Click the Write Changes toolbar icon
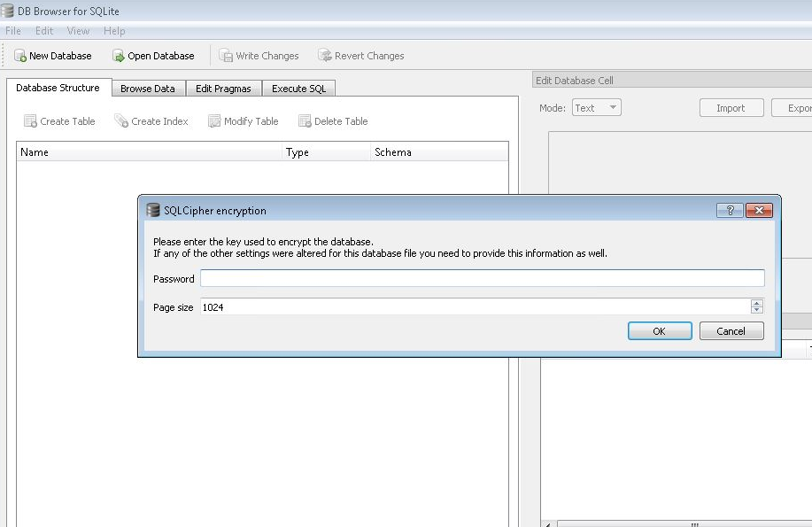 click(x=226, y=56)
